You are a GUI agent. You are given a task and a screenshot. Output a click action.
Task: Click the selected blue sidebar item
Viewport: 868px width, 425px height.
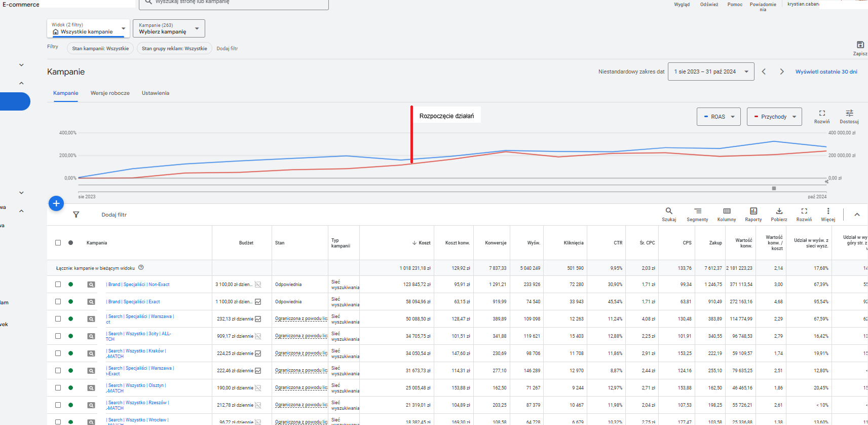pos(15,101)
